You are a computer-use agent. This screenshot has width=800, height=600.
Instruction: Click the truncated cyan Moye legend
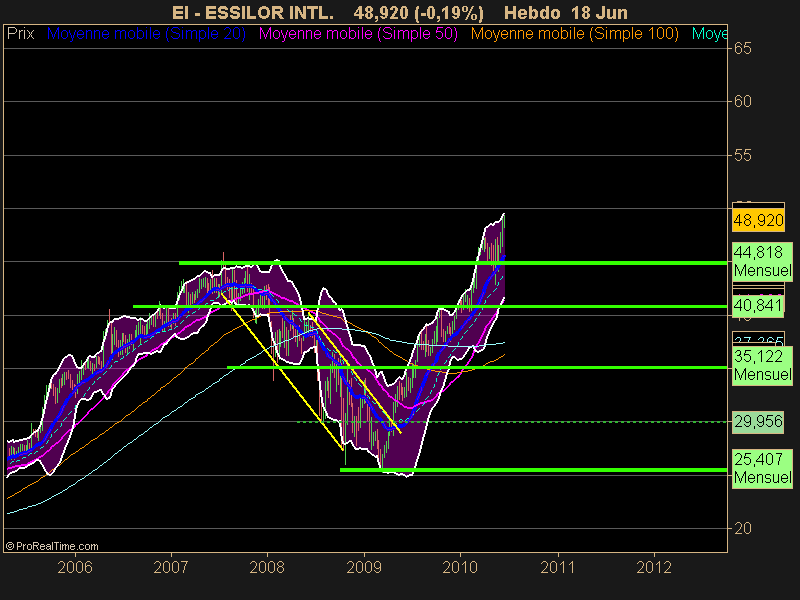pos(709,34)
